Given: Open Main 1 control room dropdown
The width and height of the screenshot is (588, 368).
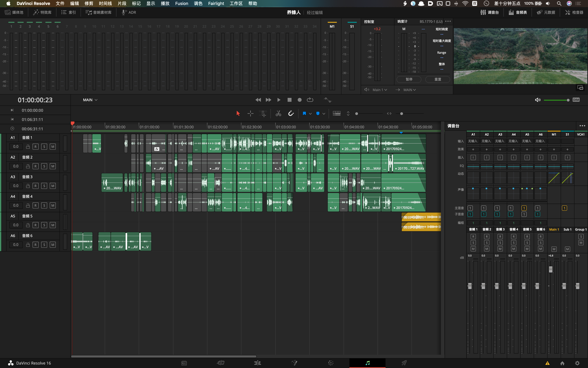Looking at the screenshot, I should [380, 90].
